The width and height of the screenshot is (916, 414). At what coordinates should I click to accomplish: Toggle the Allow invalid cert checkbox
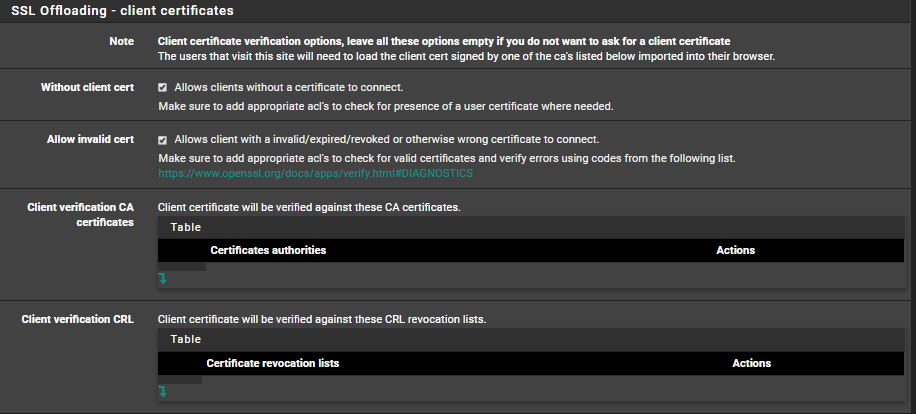(x=163, y=140)
